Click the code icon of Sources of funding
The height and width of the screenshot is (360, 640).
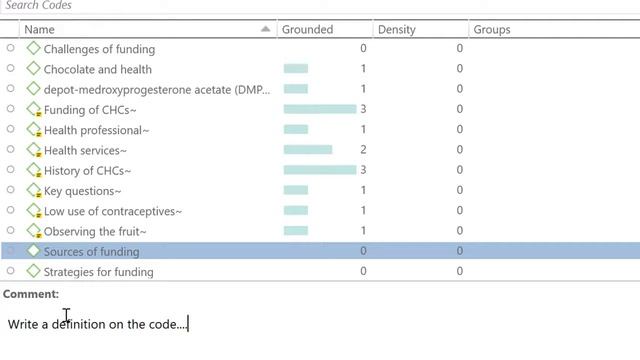tap(33, 251)
